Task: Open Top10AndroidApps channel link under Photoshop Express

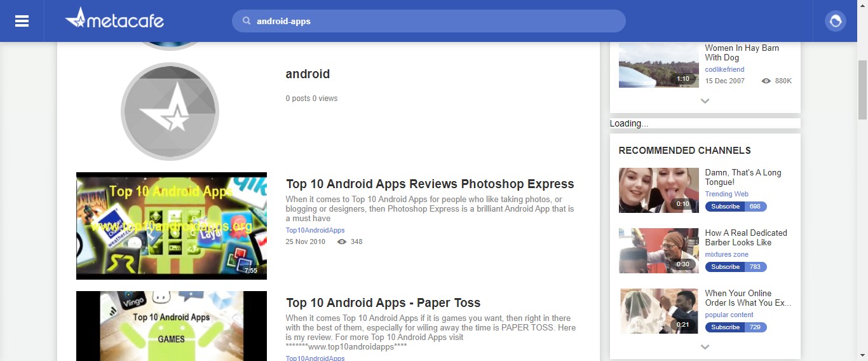Action: coord(315,230)
